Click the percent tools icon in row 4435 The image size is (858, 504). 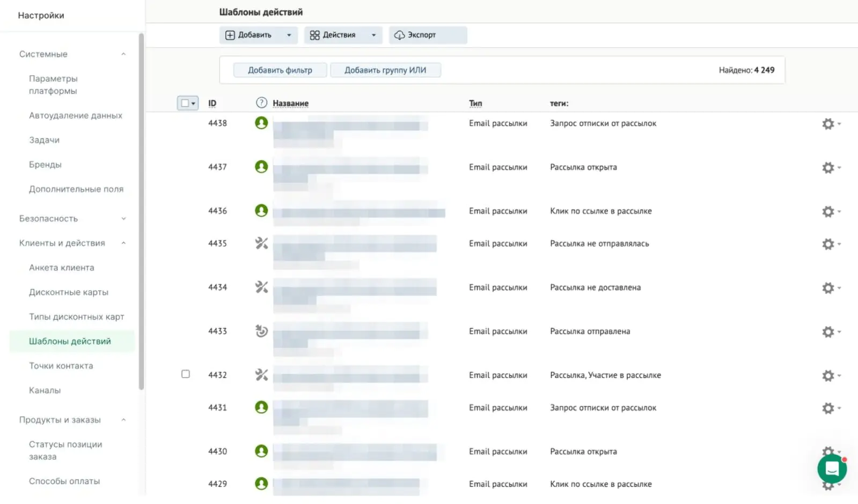[x=261, y=243]
